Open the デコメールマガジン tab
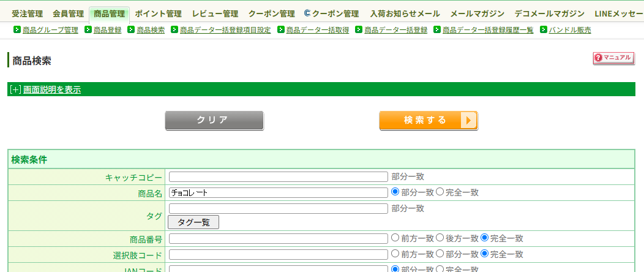 click(x=550, y=14)
